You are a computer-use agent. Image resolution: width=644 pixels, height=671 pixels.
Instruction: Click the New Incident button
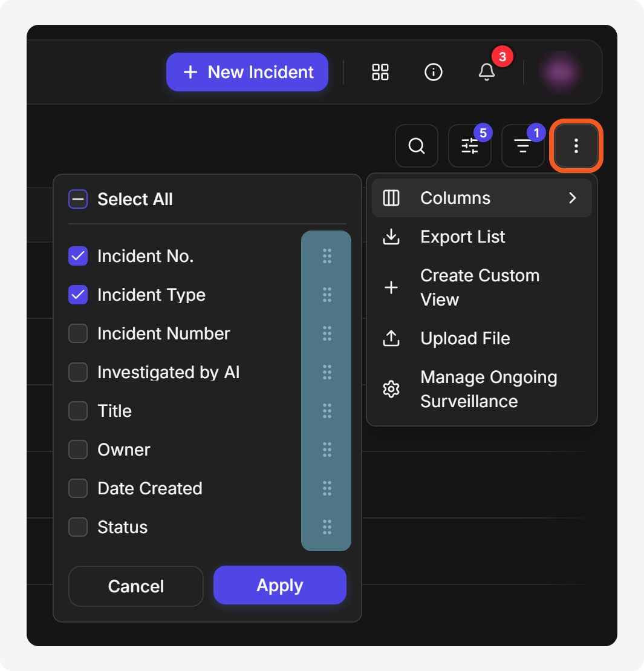click(x=247, y=72)
